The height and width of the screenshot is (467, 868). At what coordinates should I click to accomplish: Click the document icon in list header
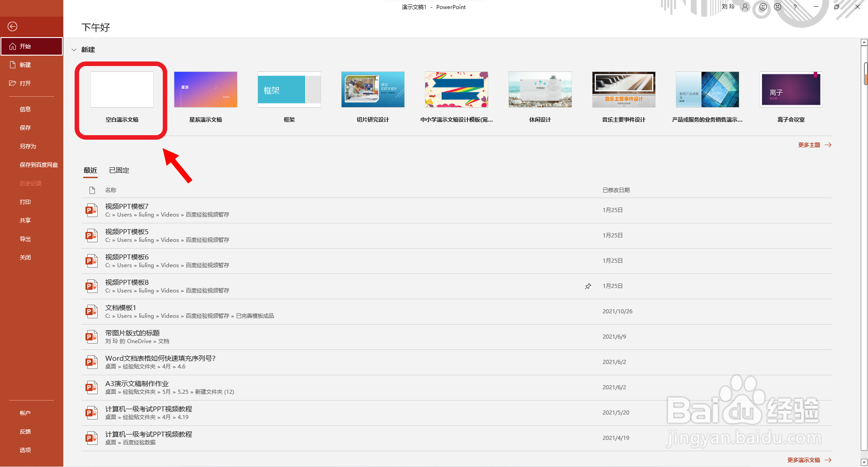pos(92,190)
